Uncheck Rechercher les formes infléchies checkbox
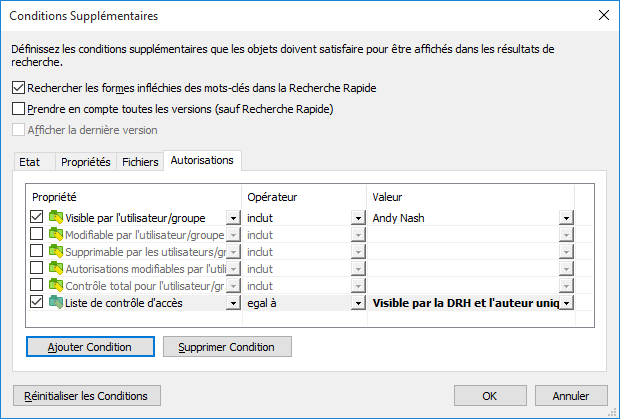 pos(18,89)
